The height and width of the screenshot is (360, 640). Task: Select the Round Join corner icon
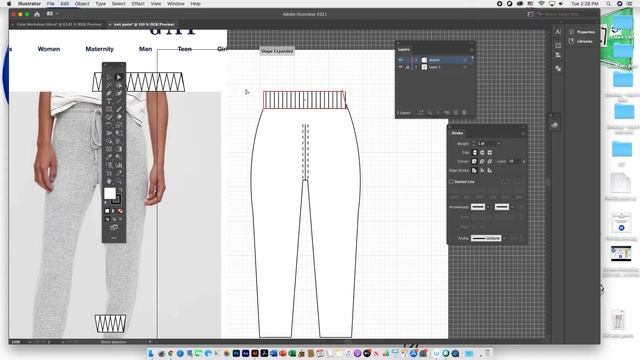pos(482,161)
